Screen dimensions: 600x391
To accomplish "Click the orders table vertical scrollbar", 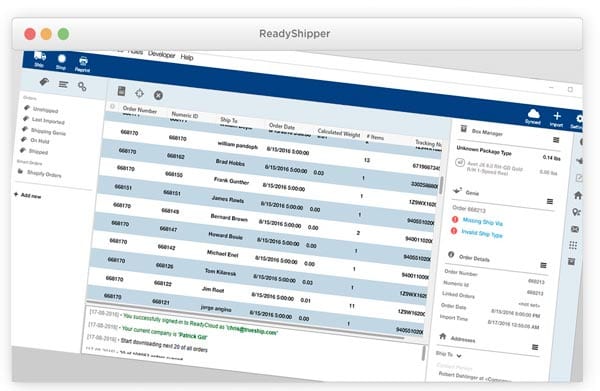I will 441,185.
